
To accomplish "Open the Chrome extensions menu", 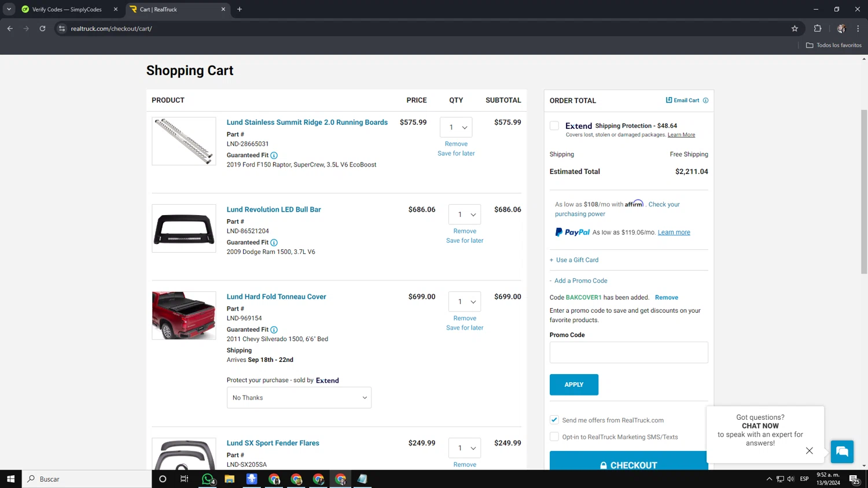I will click(x=818, y=28).
